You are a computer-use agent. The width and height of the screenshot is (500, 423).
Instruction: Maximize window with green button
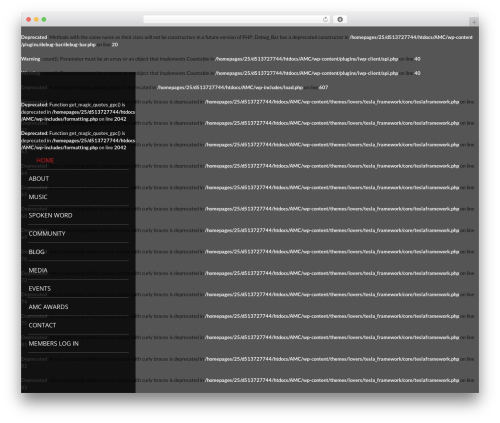point(44,19)
